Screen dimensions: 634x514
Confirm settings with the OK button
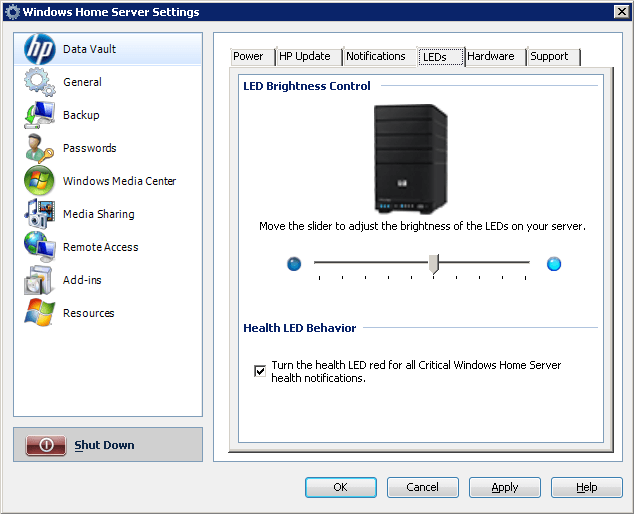click(x=340, y=487)
